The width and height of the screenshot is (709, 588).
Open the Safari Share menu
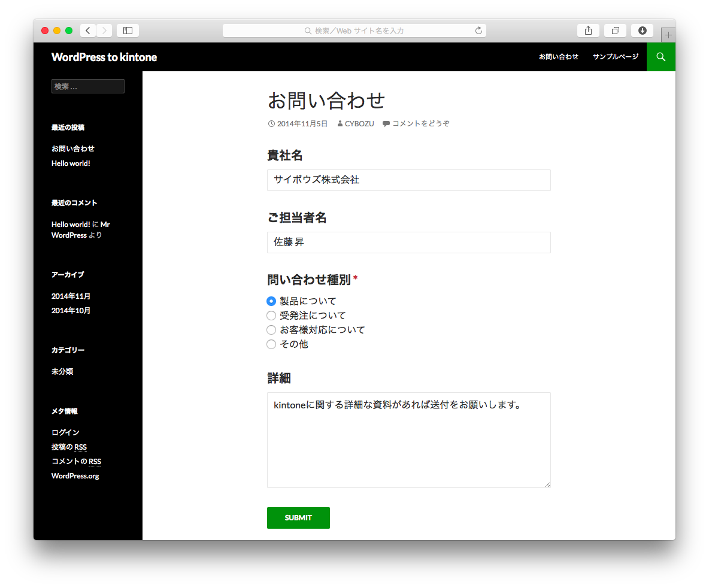[588, 31]
